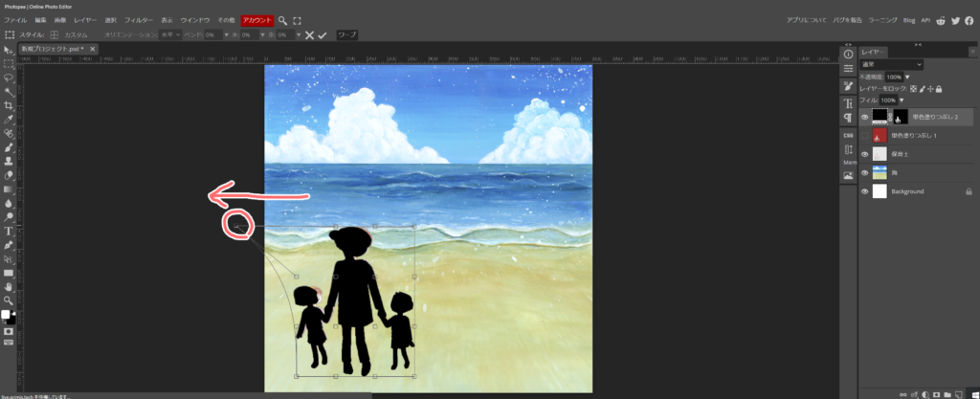Hide the Background layer

pos(865,191)
